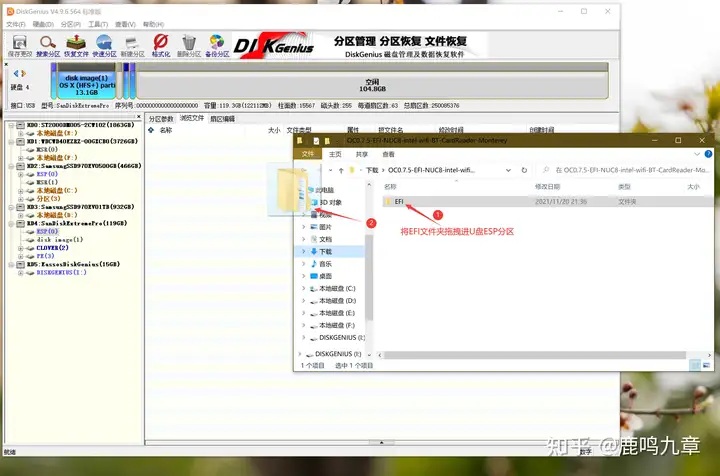
Task: Sort DiskGenius files by the 大小 column
Action: 274,130
